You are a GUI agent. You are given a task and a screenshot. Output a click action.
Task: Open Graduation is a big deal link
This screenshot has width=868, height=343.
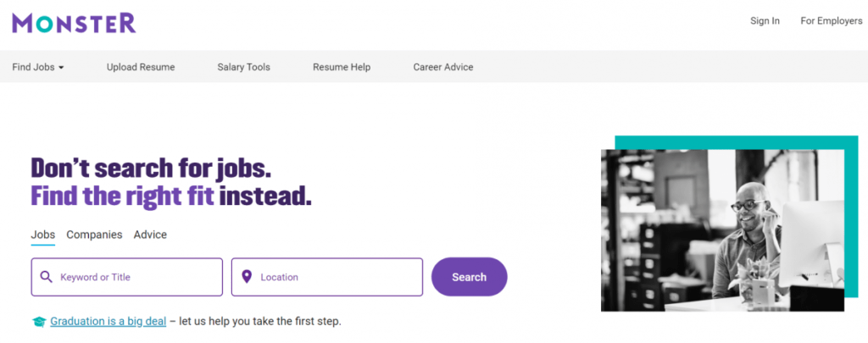108,321
